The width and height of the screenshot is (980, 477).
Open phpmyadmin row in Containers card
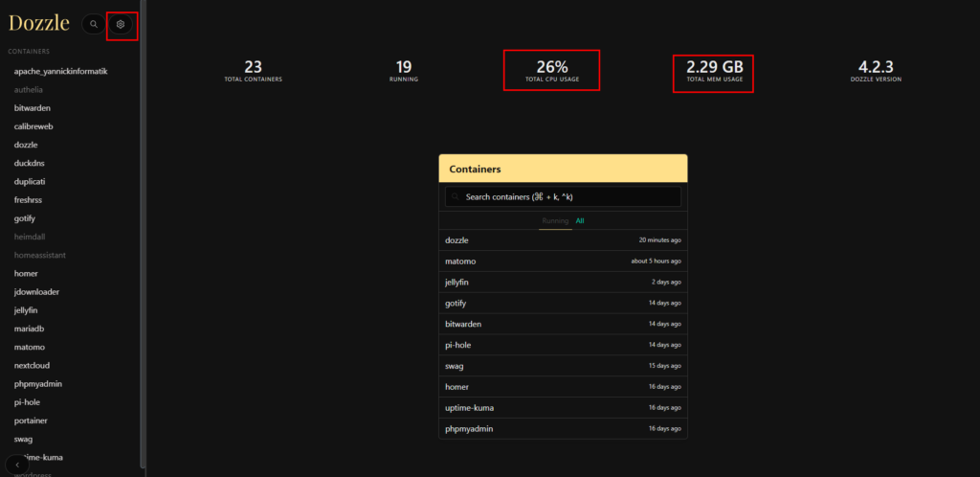click(563, 429)
